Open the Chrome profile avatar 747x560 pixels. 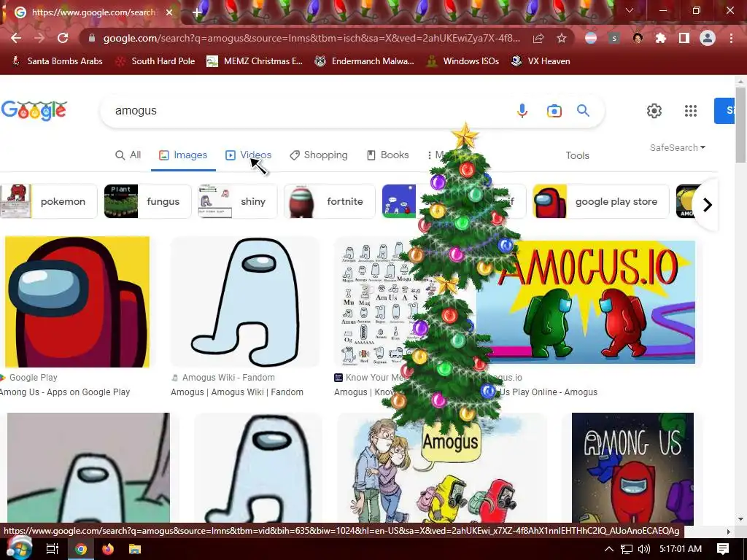click(708, 38)
